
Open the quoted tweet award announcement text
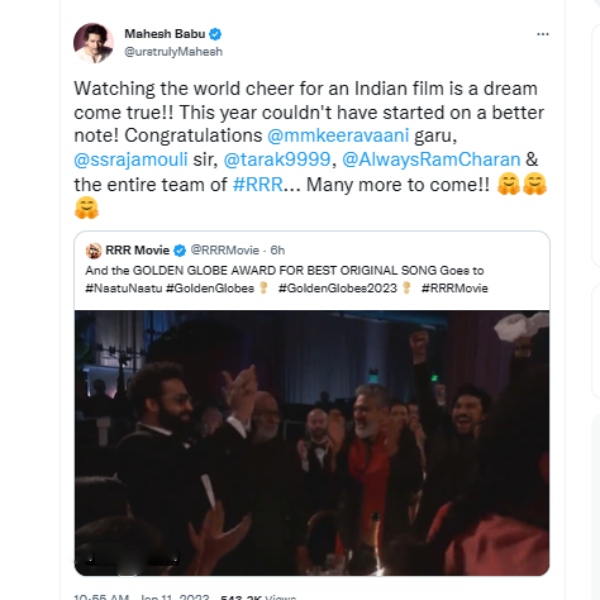coord(284,271)
